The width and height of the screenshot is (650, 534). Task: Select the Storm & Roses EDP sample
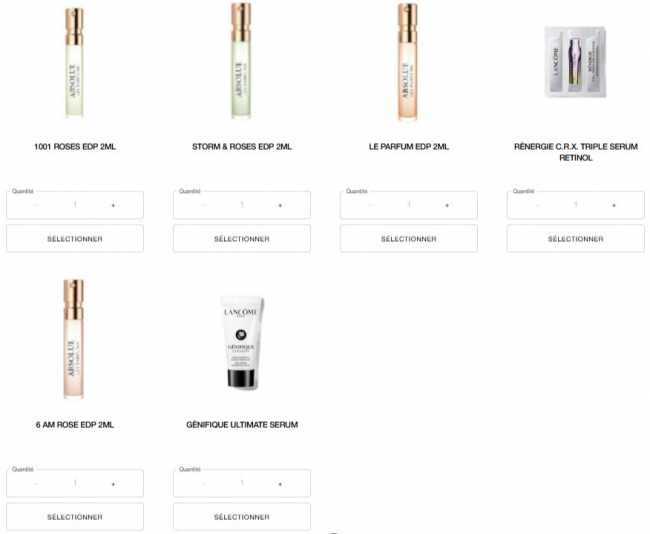242,239
